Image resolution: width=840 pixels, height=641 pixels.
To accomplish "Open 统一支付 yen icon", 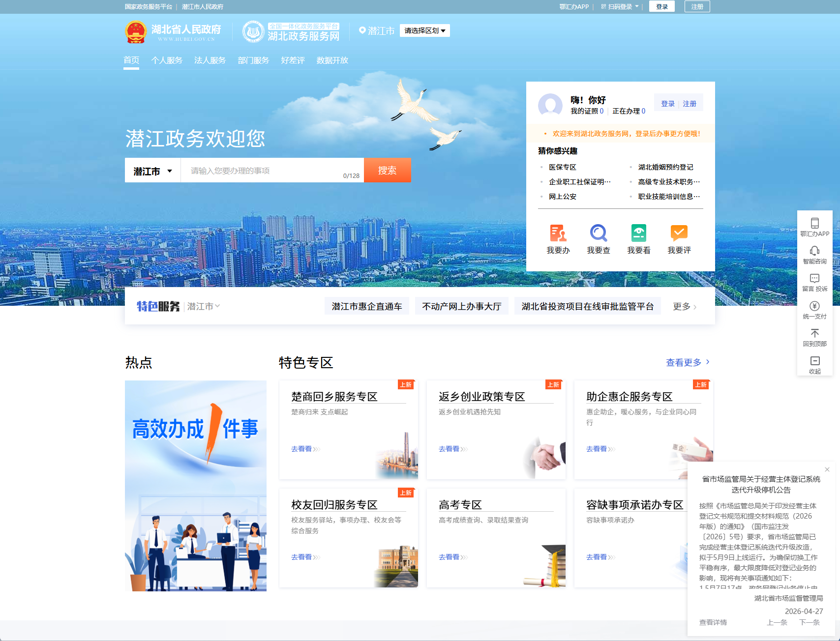I will pos(815,306).
